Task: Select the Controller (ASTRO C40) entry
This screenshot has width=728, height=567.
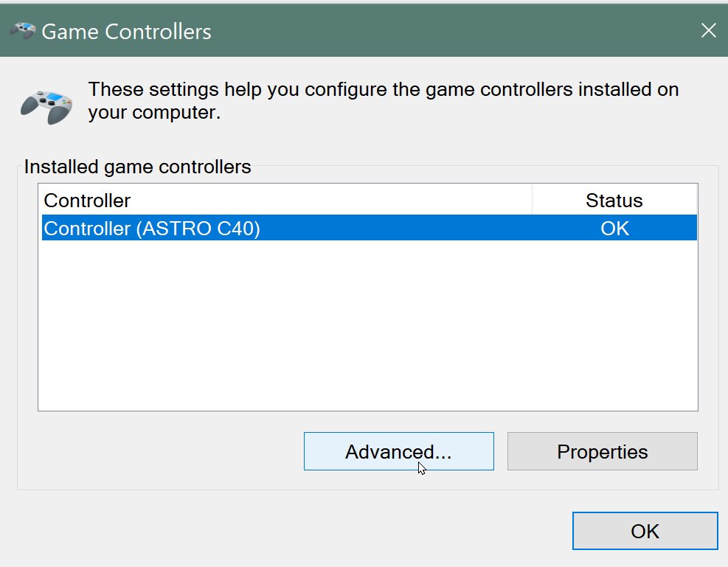Action: (152, 229)
